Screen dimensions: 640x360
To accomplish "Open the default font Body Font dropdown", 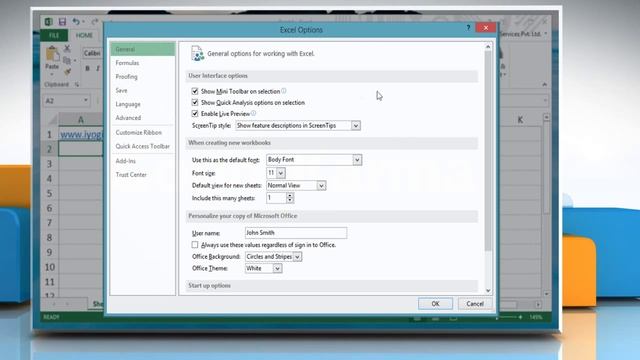I will tap(357, 160).
